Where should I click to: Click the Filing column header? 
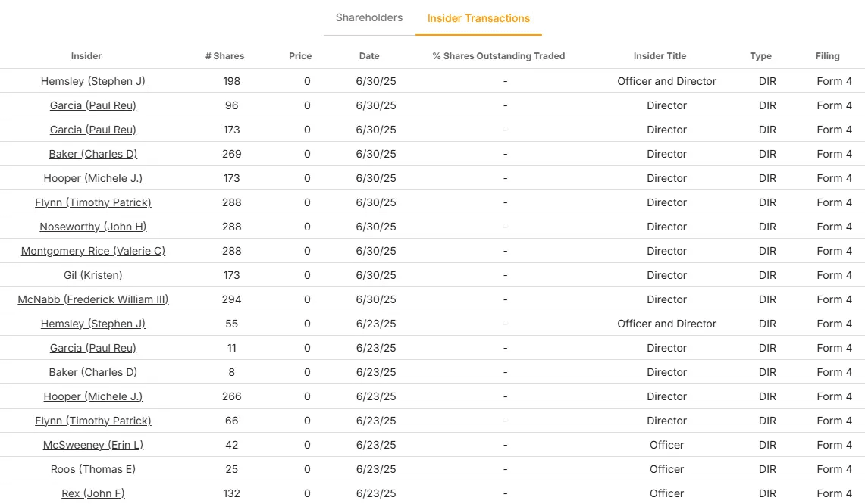click(x=828, y=55)
